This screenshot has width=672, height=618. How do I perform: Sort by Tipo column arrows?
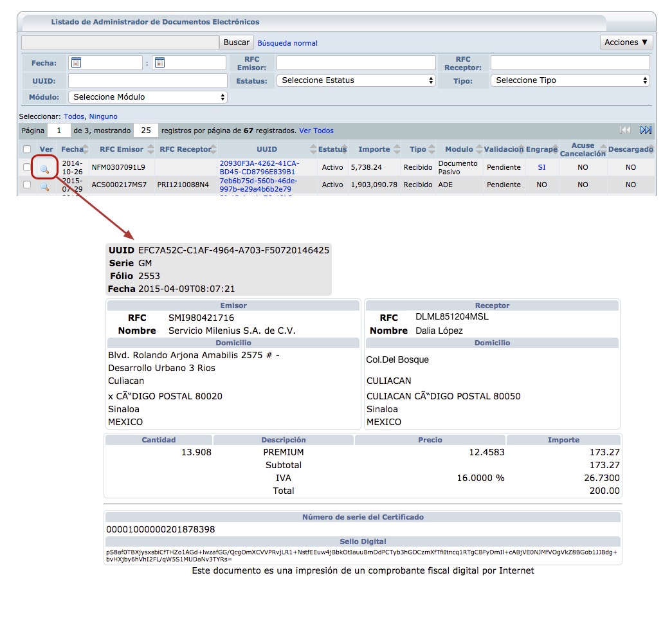431,149
